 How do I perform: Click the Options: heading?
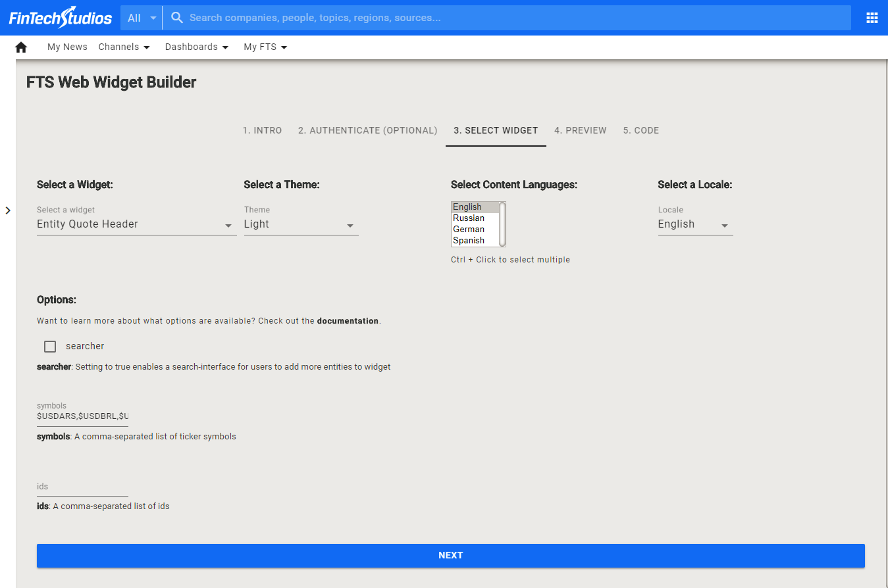(x=57, y=300)
